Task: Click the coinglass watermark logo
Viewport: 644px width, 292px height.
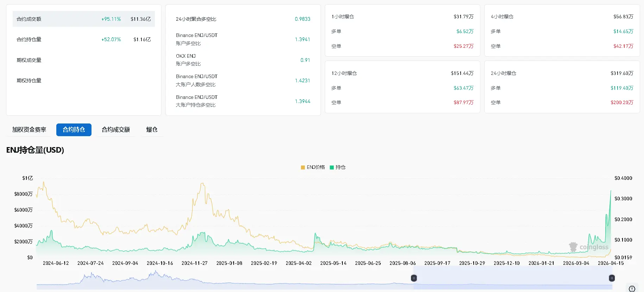Action: tap(588, 247)
